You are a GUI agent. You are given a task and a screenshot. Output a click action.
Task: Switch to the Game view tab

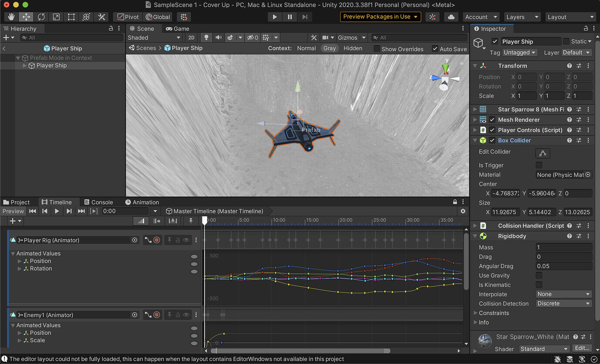(178, 28)
